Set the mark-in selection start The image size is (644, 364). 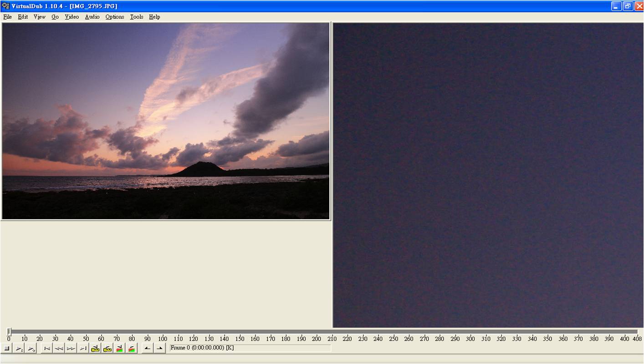pos(147,349)
